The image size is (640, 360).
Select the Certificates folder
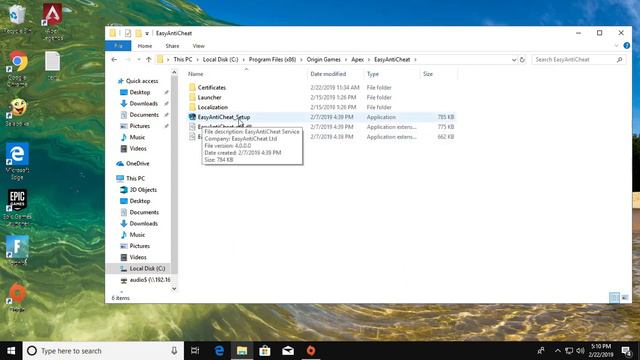pos(211,87)
